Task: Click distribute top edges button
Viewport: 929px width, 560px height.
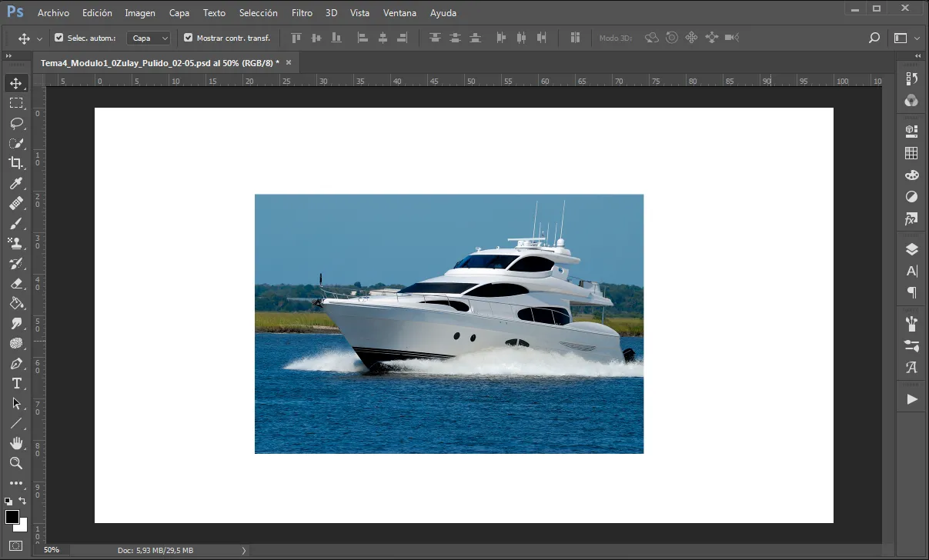Action: point(436,38)
